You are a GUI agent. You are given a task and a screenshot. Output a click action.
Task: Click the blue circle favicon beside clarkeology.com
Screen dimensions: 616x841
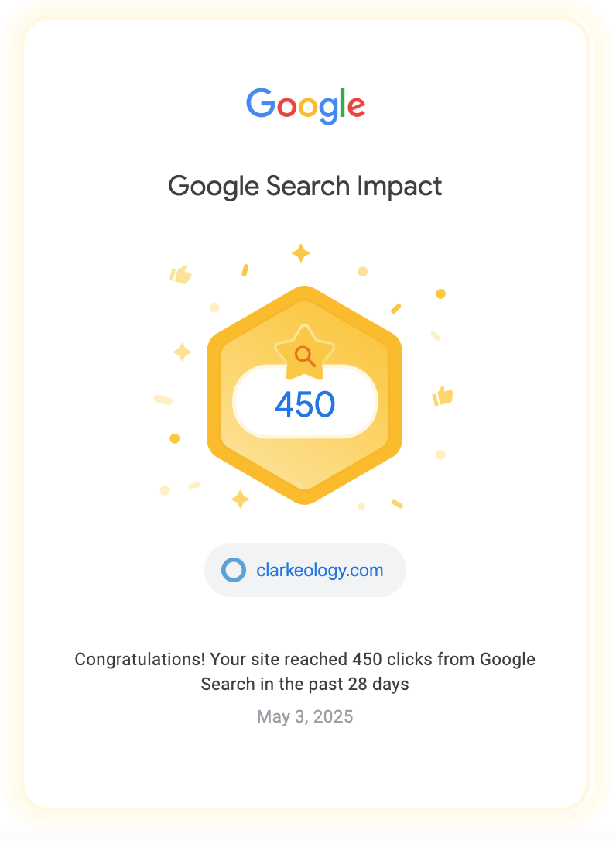click(x=234, y=570)
